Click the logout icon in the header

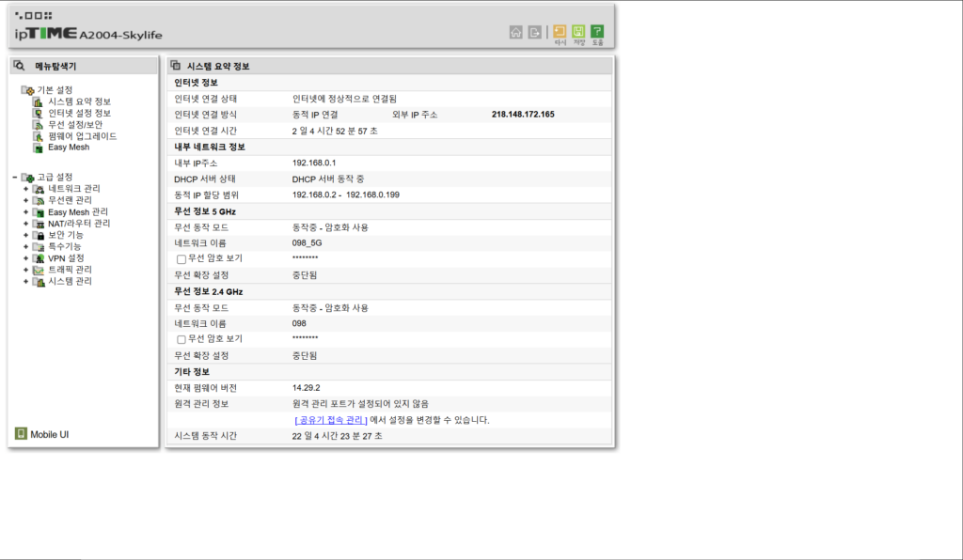534,32
